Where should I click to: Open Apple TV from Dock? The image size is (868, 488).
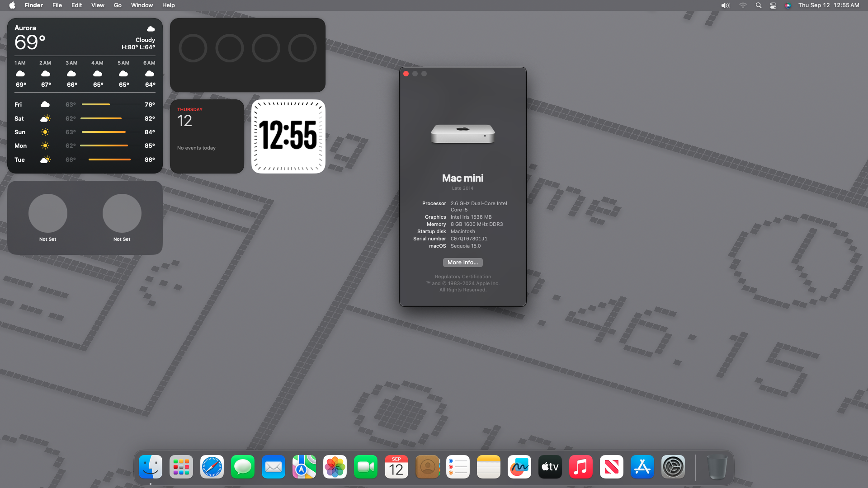(550, 467)
